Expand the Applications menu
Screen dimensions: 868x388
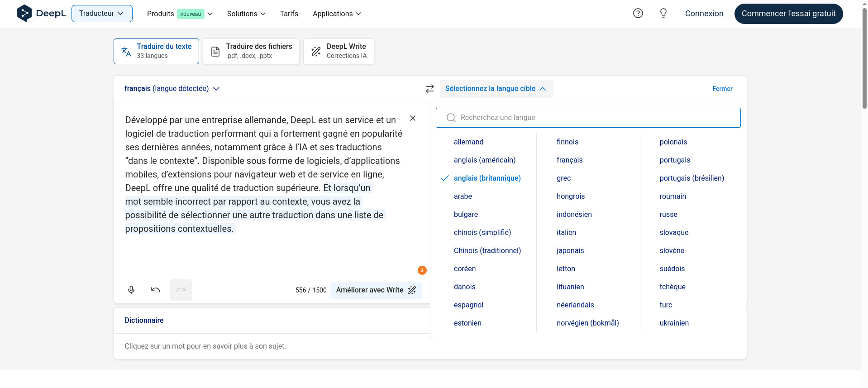(x=337, y=14)
